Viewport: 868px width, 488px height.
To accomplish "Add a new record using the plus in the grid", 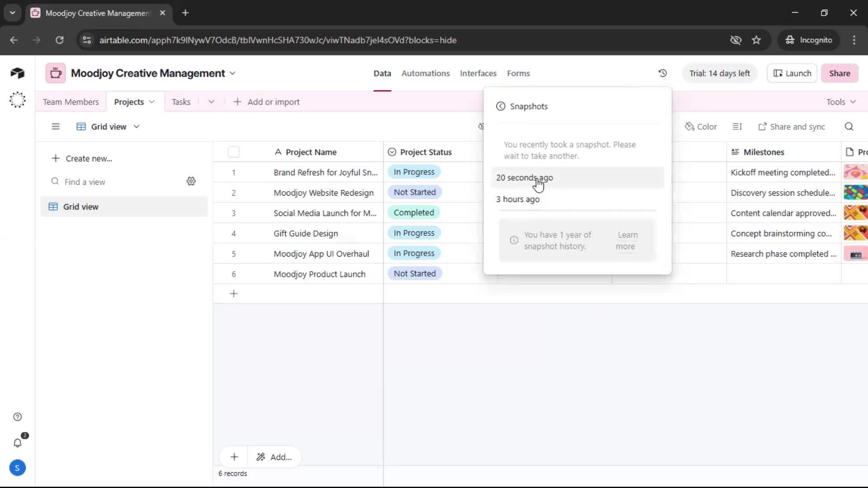I will [234, 294].
